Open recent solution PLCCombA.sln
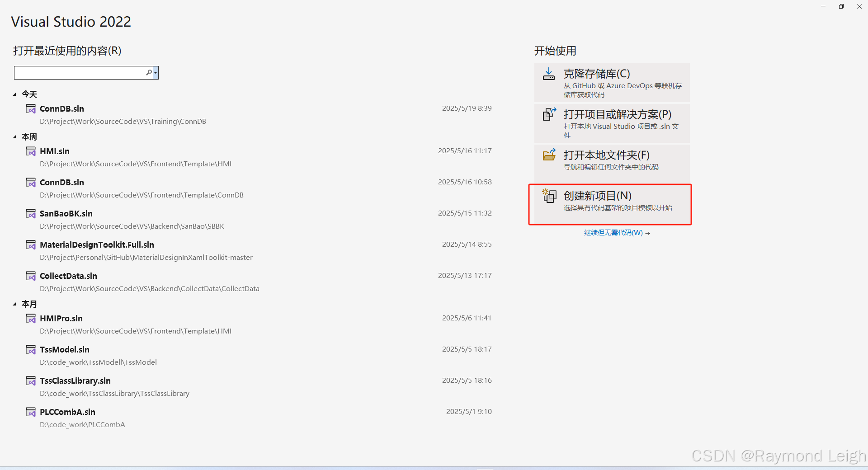The image size is (868, 470). pos(258,418)
